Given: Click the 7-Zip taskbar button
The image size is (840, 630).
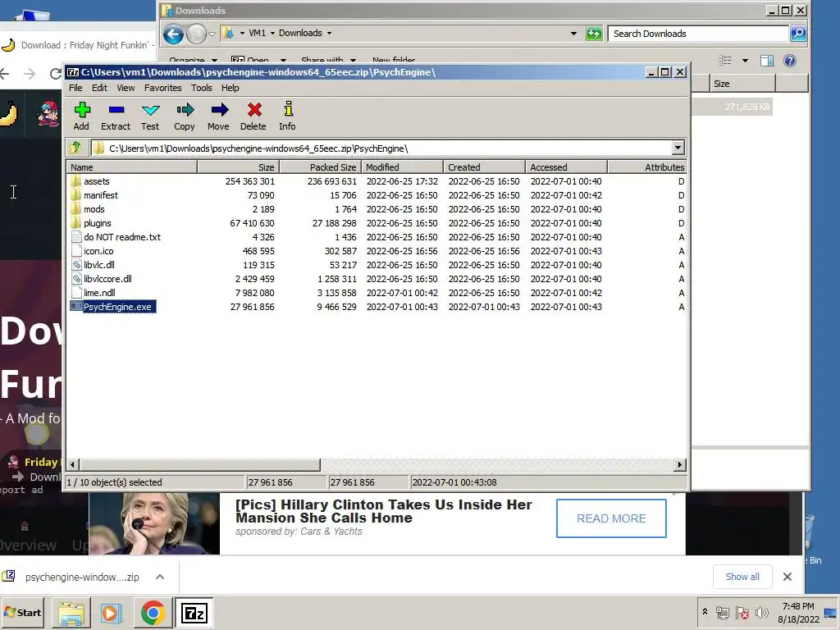Looking at the screenshot, I should pyautogui.click(x=194, y=613).
